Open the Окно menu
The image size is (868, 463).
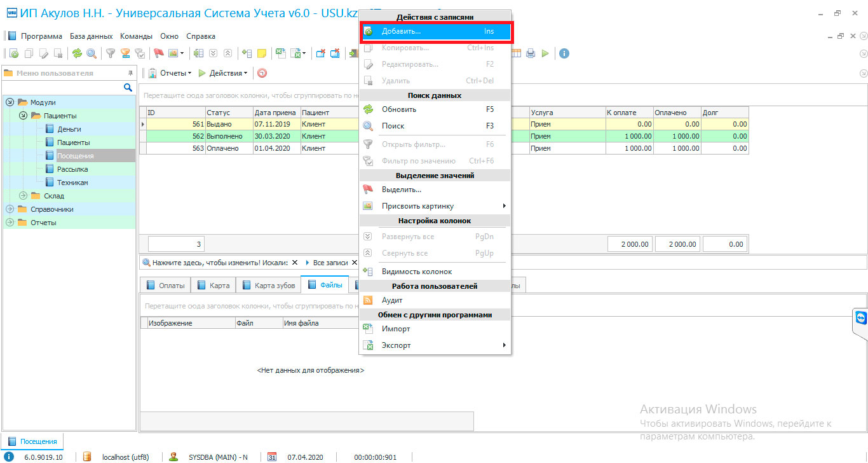point(170,36)
